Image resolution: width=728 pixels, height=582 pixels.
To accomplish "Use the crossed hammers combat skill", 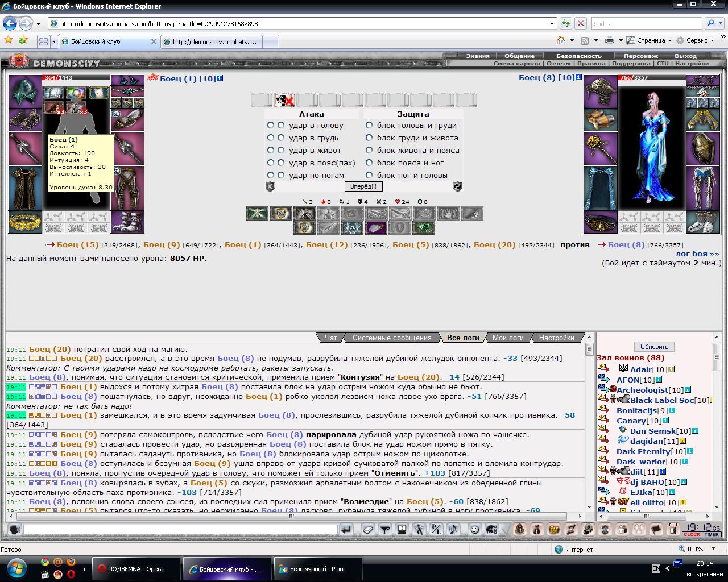I will coord(304,213).
